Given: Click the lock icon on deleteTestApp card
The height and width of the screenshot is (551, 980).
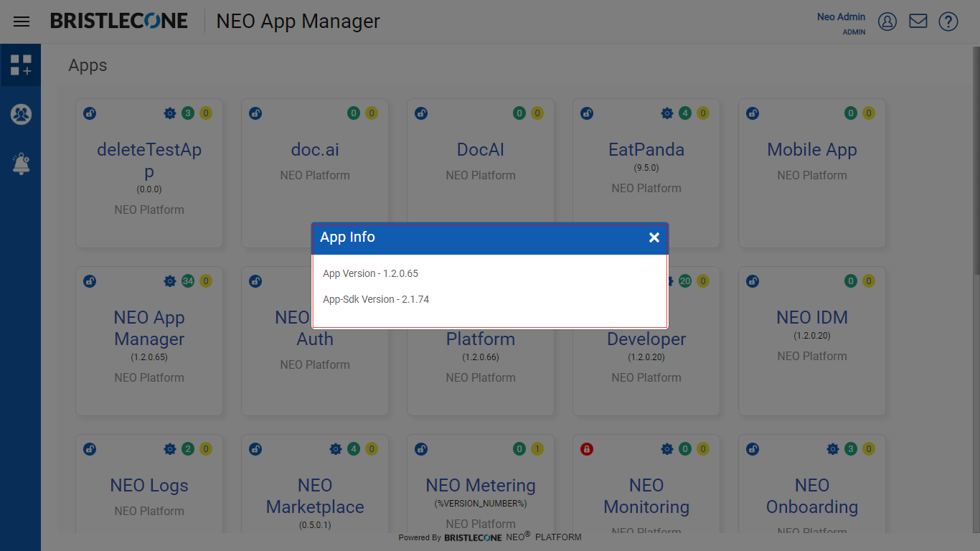Looking at the screenshot, I should pos(90,113).
